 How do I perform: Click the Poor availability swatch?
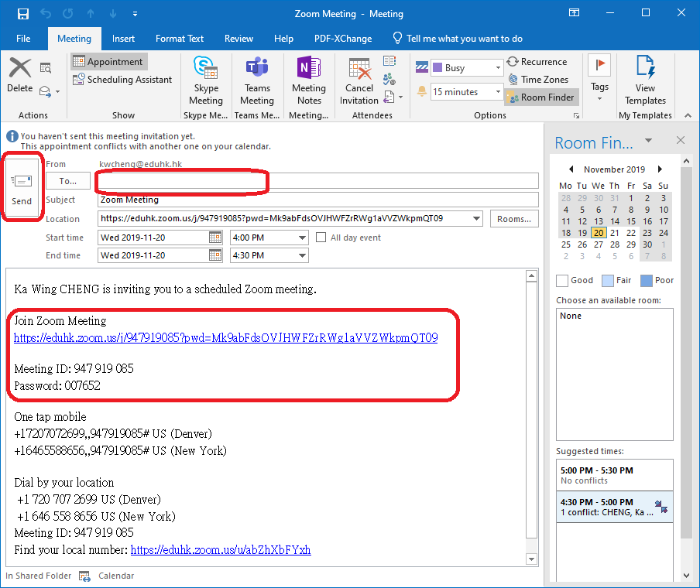pos(647,281)
